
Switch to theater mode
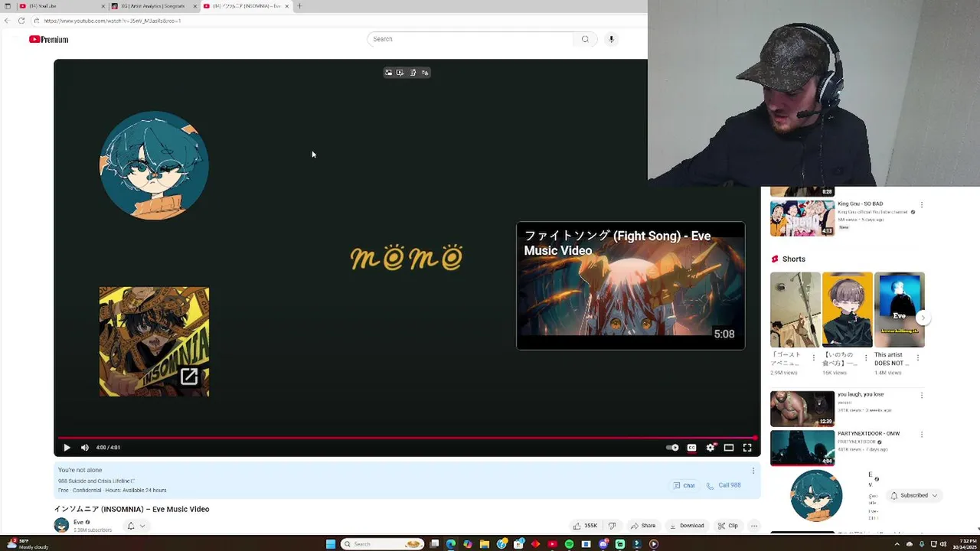coord(729,448)
